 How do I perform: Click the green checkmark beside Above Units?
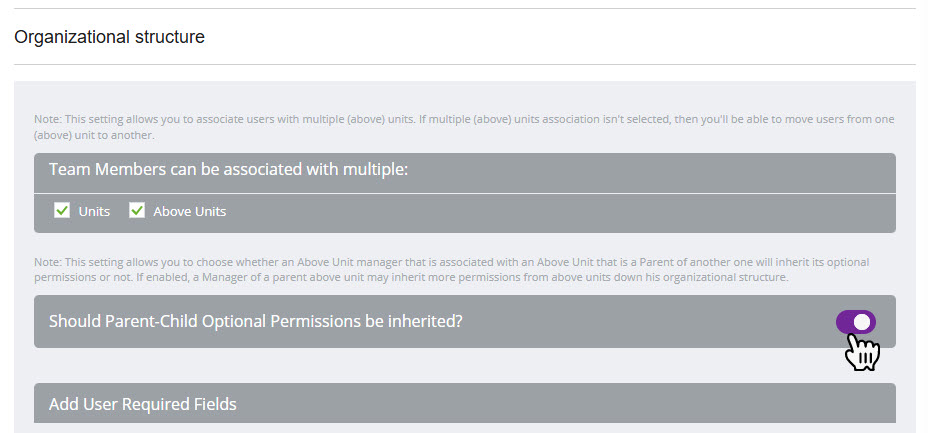pyautogui.click(x=137, y=211)
